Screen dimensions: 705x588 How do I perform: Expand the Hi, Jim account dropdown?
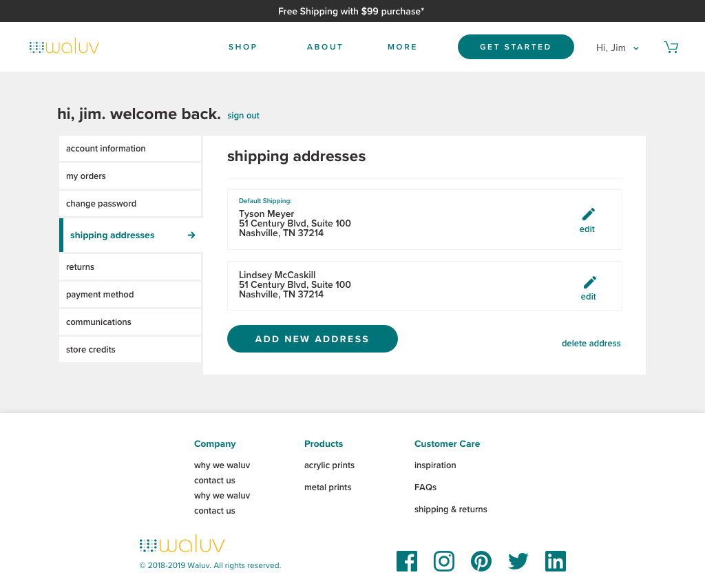point(618,48)
